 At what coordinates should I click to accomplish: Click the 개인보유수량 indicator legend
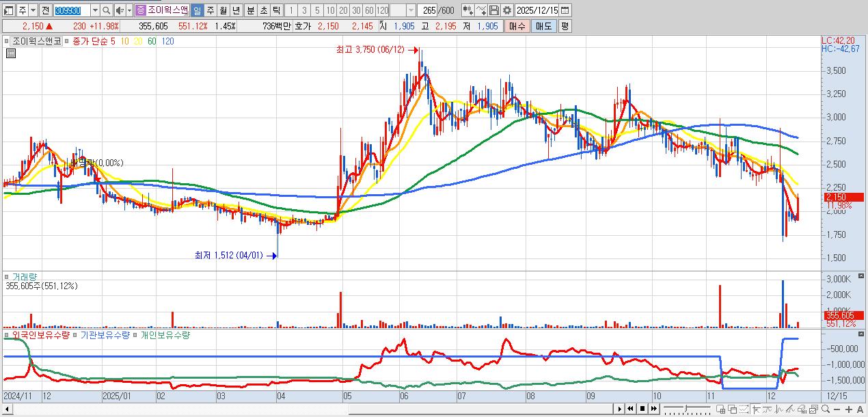click(165, 335)
